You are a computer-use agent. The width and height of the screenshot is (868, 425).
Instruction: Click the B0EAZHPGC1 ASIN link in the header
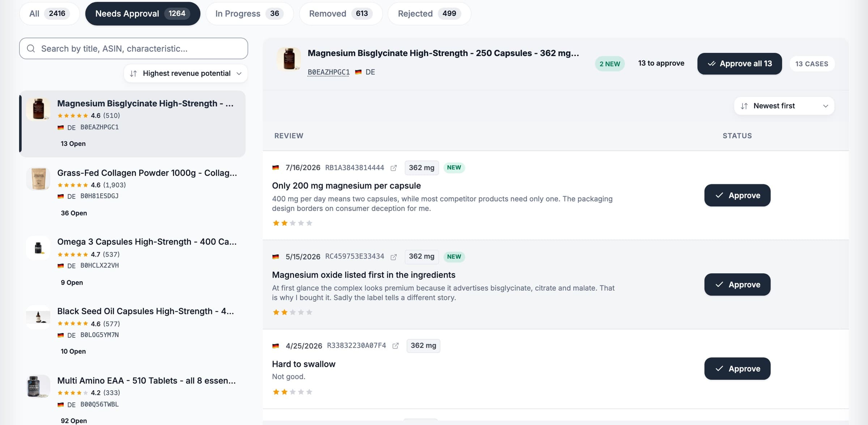[328, 72]
